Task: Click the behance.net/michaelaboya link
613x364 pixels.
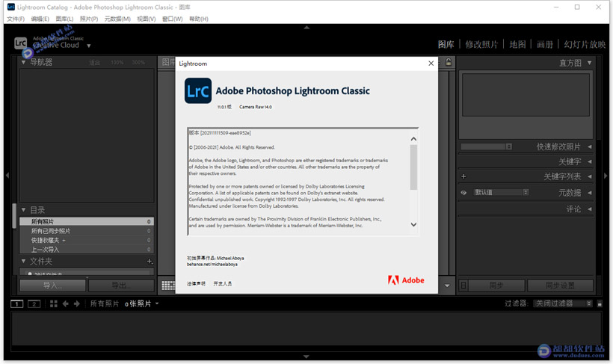Action: 212,265
